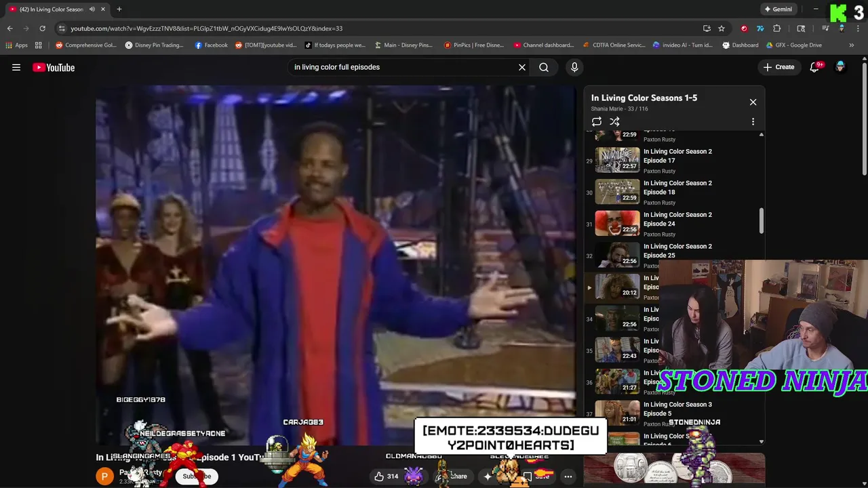Open the Gemini button in Chrome
Screen dimensions: 868x488
click(778, 9)
